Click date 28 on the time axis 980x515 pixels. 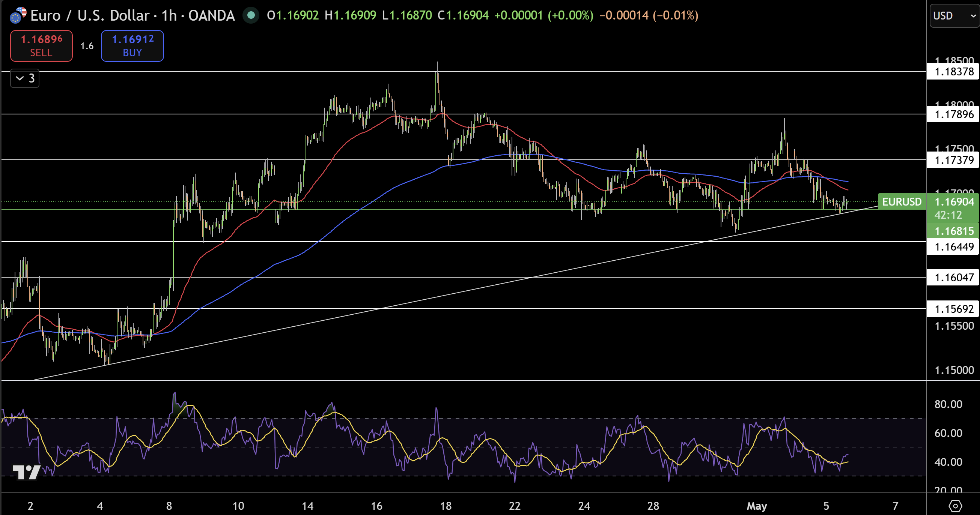click(x=653, y=506)
